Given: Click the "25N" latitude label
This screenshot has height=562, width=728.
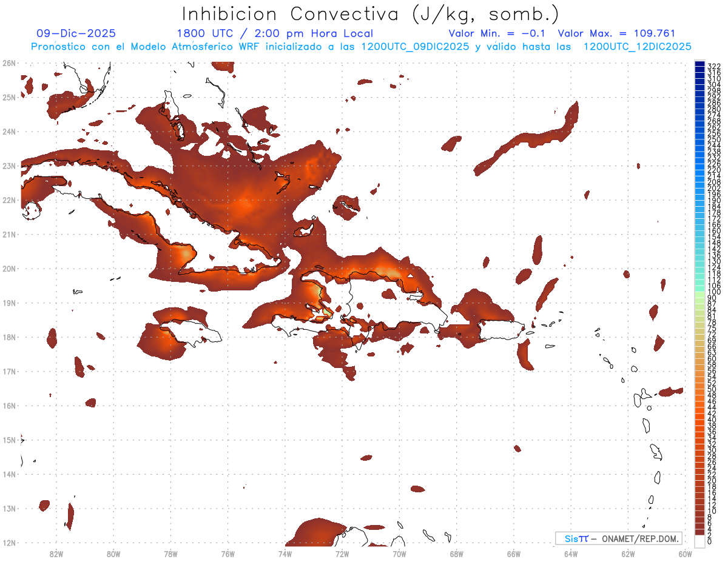Looking at the screenshot, I should (9, 97).
